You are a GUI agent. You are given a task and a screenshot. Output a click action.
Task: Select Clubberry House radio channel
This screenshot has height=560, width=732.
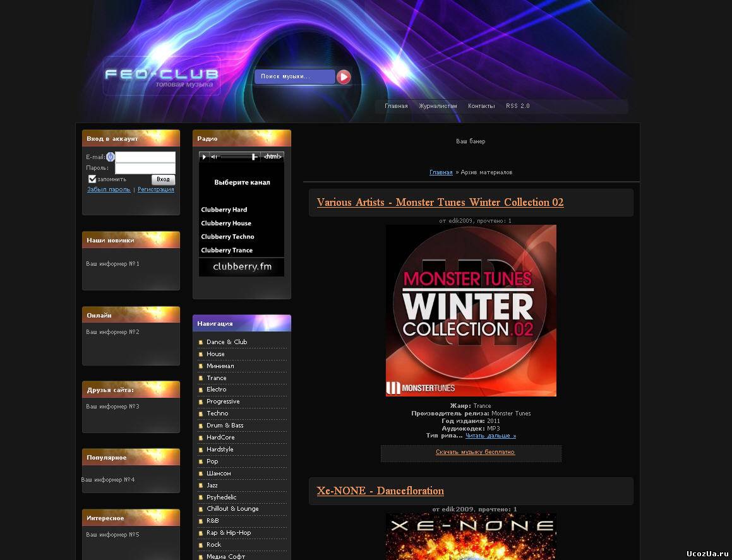click(x=226, y=223)
